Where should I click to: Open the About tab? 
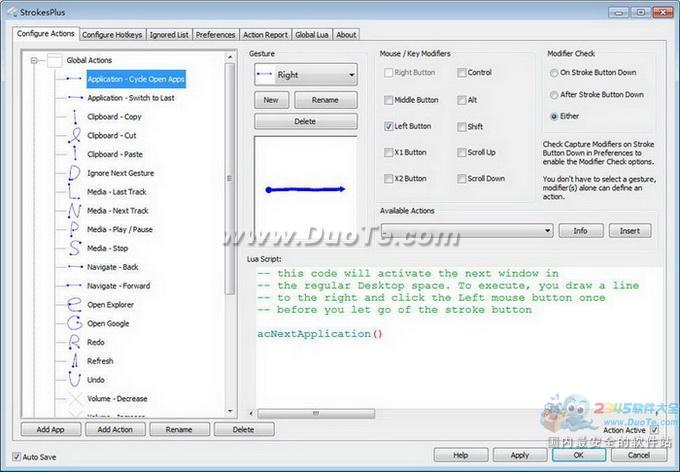click(x=347, y=35)
